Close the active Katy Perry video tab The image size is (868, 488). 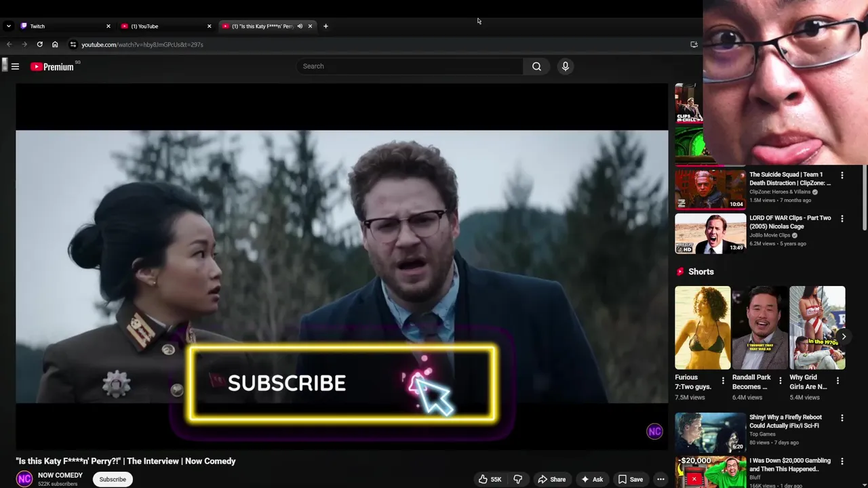310,26
